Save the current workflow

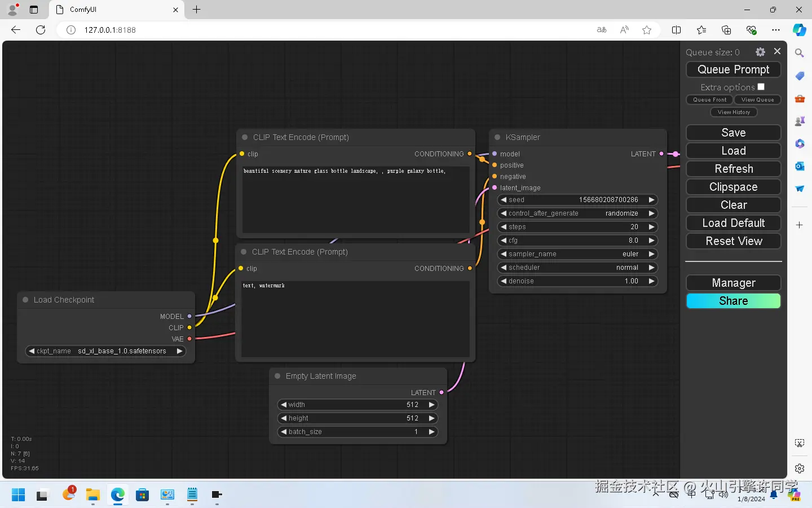[733, 133]
